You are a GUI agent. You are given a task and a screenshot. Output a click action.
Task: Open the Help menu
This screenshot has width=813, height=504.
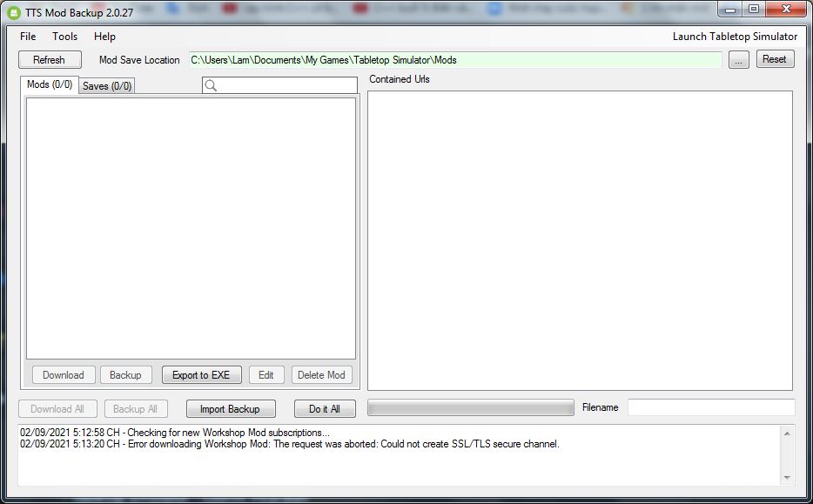(104, 37)
